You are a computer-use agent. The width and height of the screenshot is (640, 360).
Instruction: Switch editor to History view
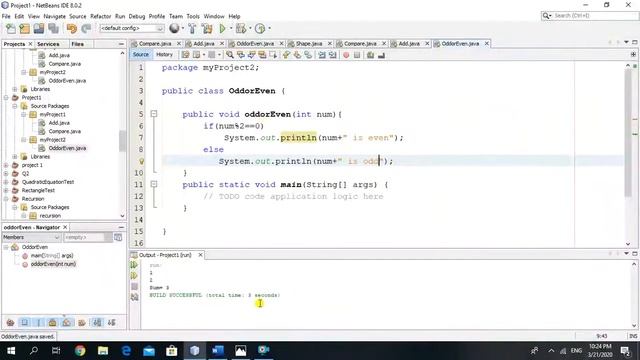[164, 54]
